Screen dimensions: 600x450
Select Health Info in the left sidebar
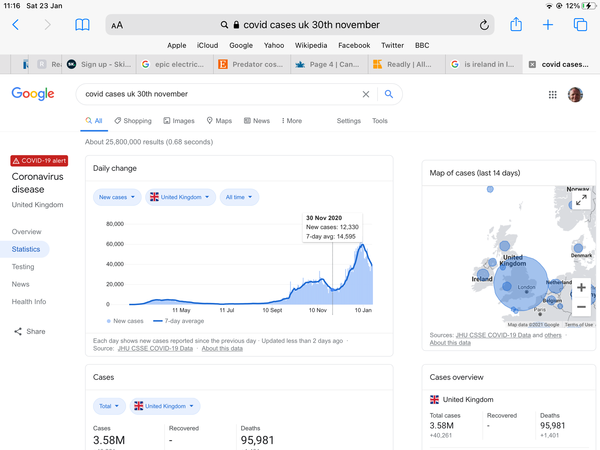[x=29, y=302]
